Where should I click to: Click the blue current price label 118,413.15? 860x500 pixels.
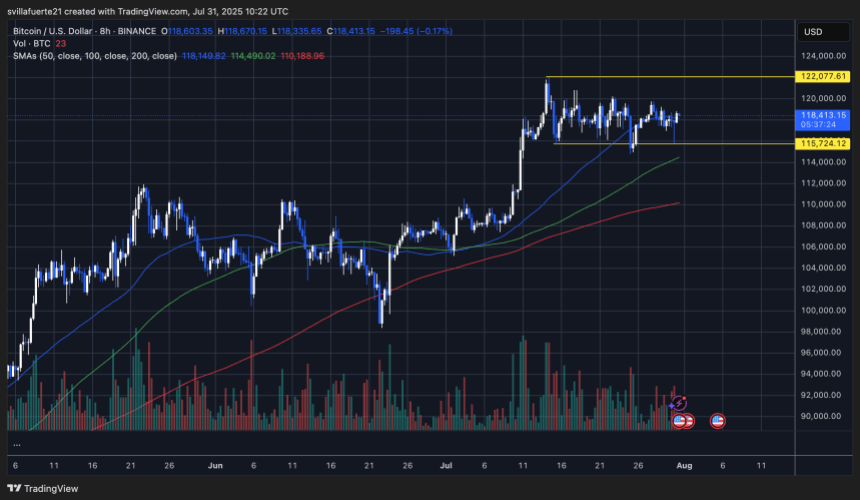point(824,115)
